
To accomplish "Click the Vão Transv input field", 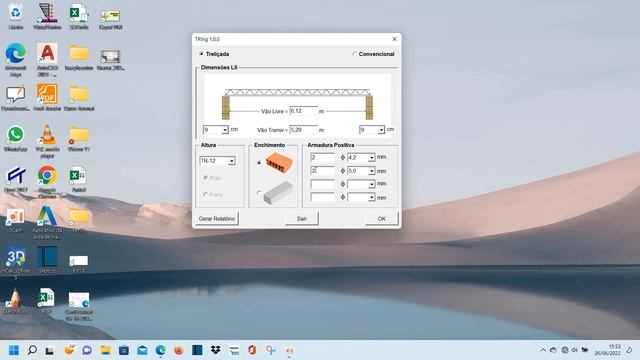I will [303, 130].
